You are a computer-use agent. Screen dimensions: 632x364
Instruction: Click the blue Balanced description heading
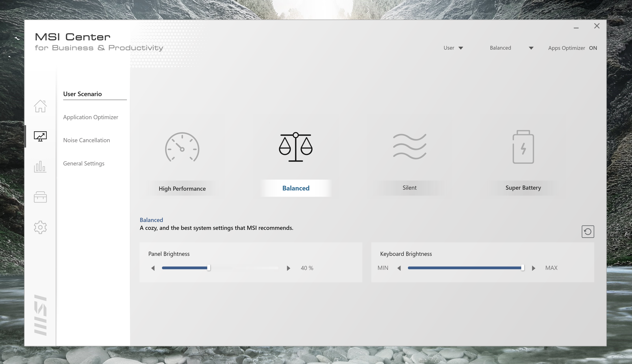click(151, 220)
